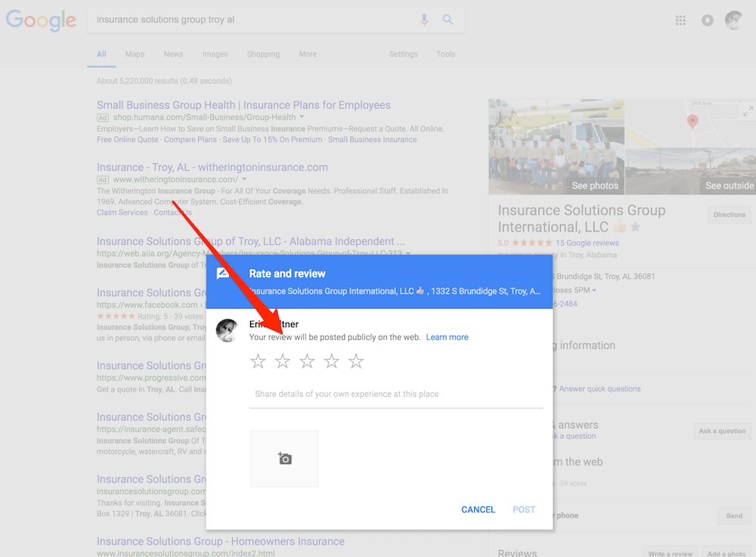Click the Send to phone button
Image resolution: width=756 pixels, height=557 pixels.
734,516
